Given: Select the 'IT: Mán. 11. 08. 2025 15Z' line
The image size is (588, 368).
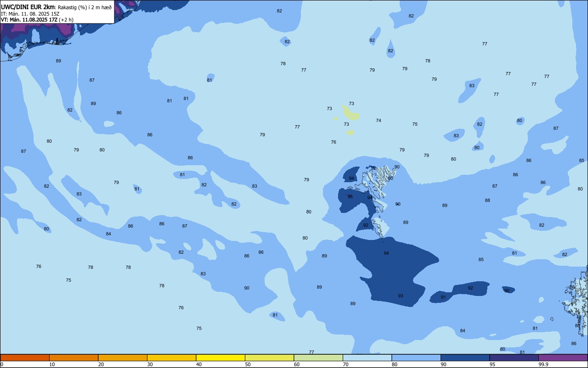Looking at the screenshot, I should 30,14.
